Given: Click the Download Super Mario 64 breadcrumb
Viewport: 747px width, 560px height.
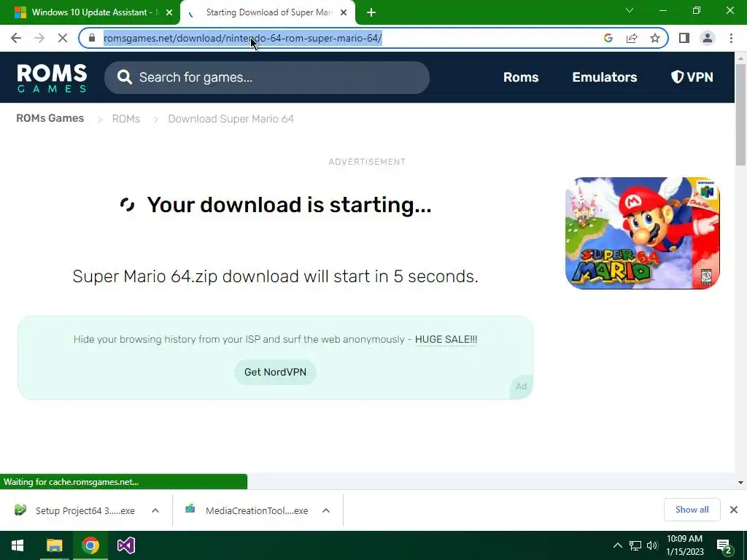Looking at the screenshot, I should 231,119.
